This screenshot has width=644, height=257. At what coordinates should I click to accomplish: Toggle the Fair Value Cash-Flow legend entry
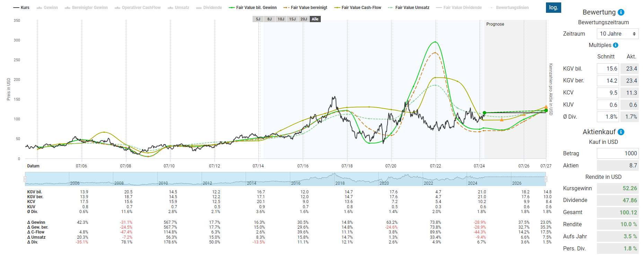[358, 8]
